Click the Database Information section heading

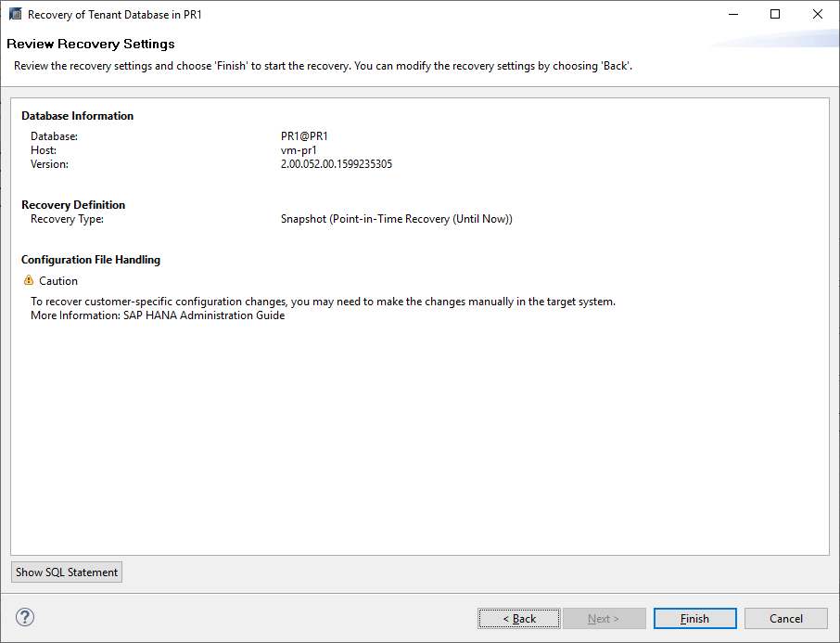point(78,116)
